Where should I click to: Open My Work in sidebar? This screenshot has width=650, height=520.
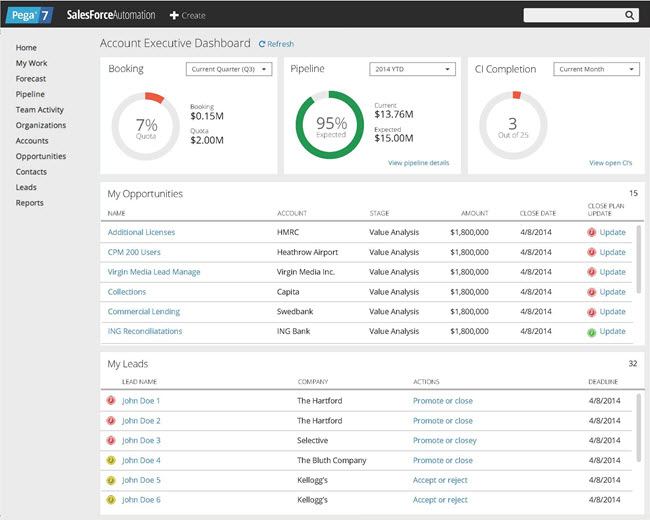coord(32,63)
